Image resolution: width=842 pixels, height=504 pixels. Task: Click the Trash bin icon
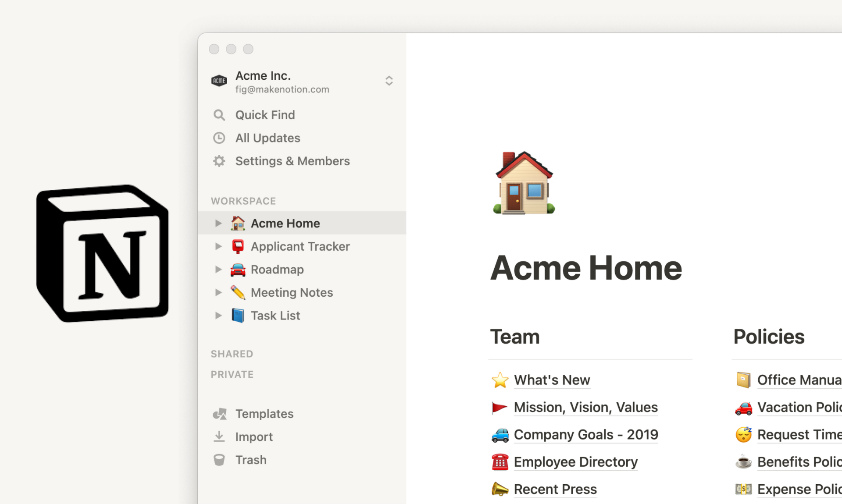click(x=219, y=460)
